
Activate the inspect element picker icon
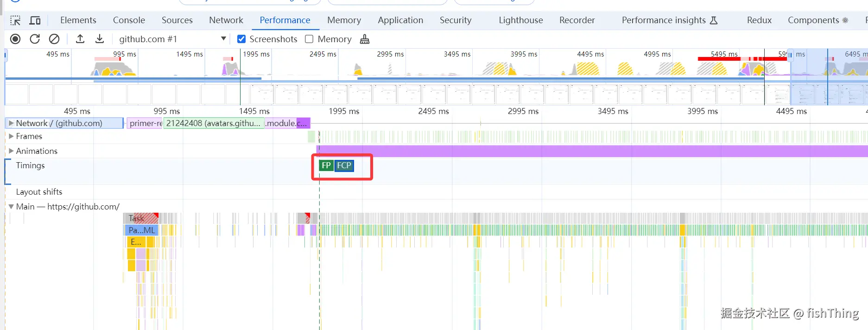[x=15, y=20]
